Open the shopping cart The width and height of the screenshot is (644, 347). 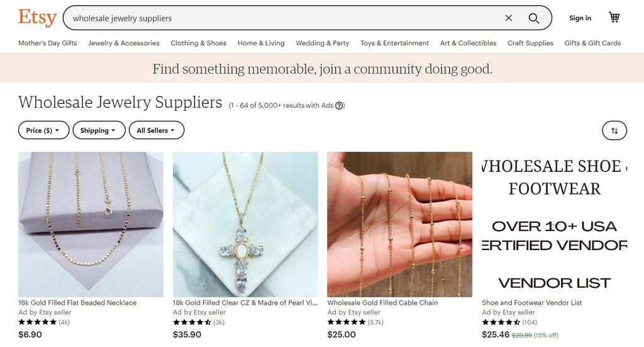614,18
